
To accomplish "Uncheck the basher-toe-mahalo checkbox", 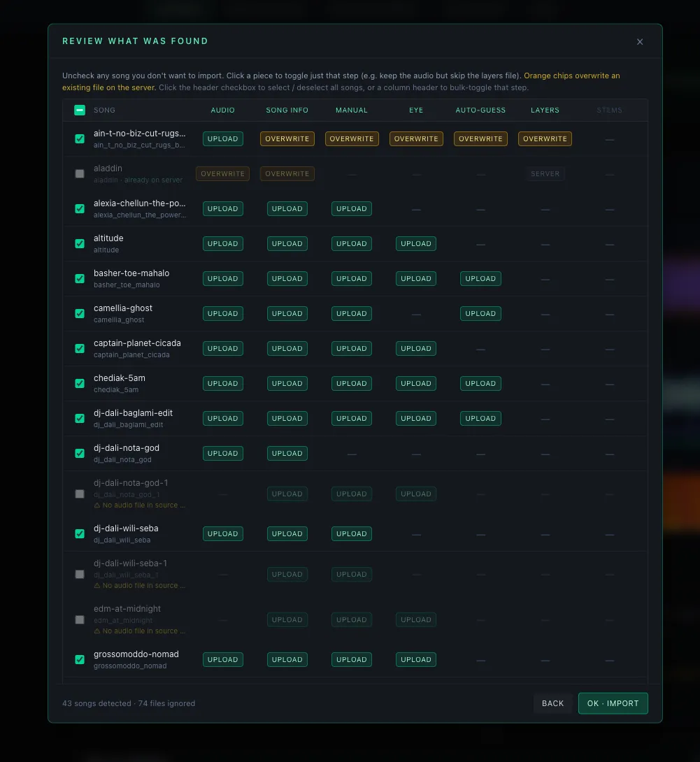I will point(80,279).
